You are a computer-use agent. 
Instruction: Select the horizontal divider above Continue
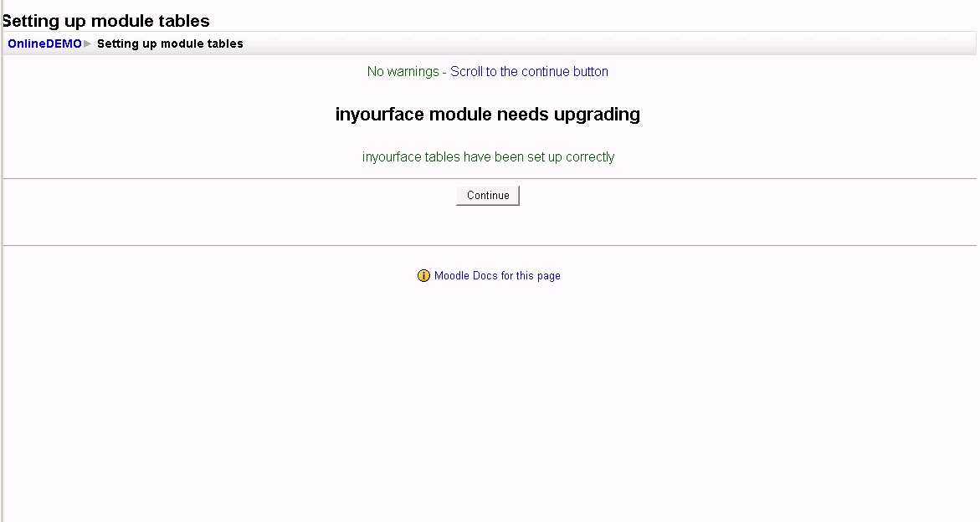click(490, 177)
